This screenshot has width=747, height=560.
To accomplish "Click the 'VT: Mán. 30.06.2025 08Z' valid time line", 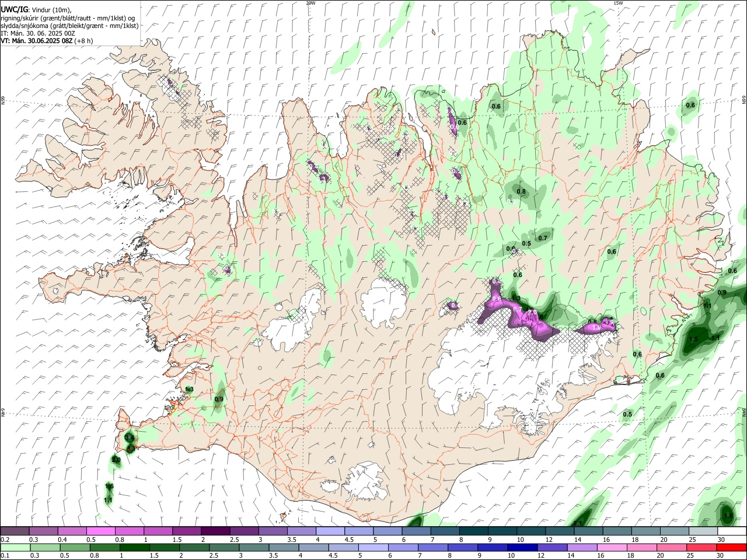I will 36,41.
